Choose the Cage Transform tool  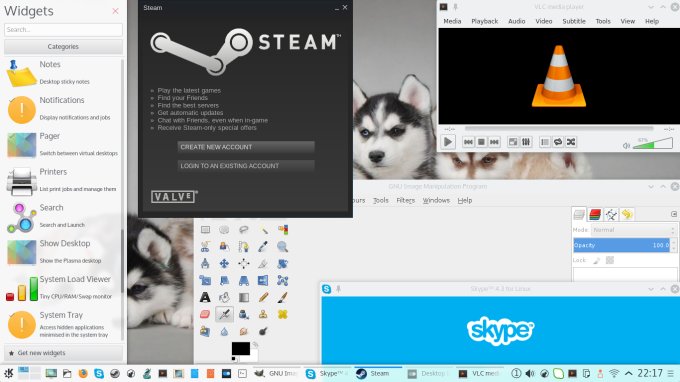click(283, 281)
